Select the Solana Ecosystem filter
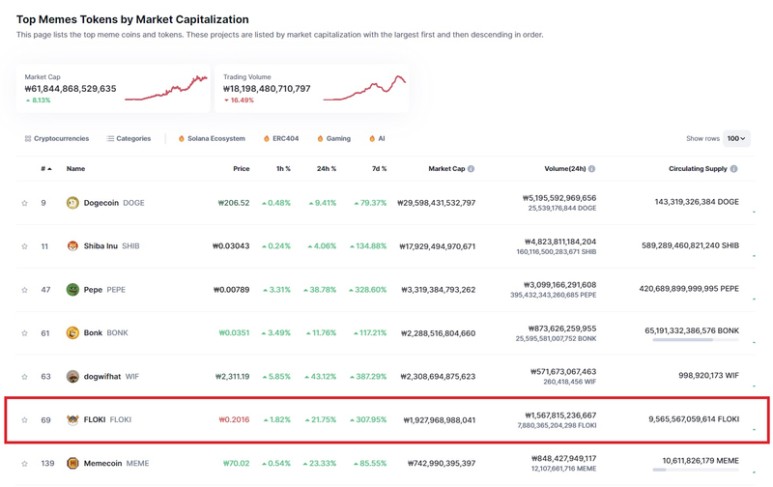773x487 pixels. (x=211, y=139)
